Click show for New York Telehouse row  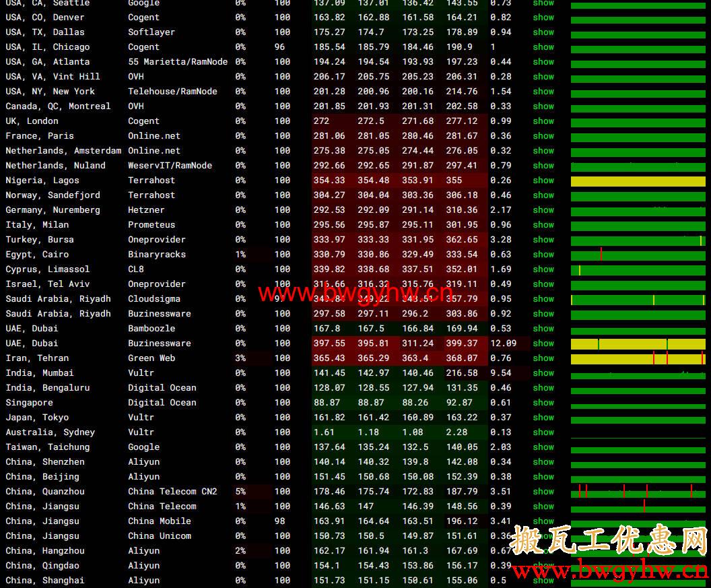[x=543, y=91]
